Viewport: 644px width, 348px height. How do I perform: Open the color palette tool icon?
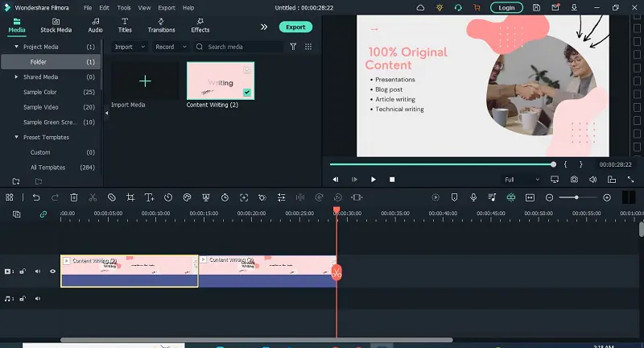(x=187, y=197)
